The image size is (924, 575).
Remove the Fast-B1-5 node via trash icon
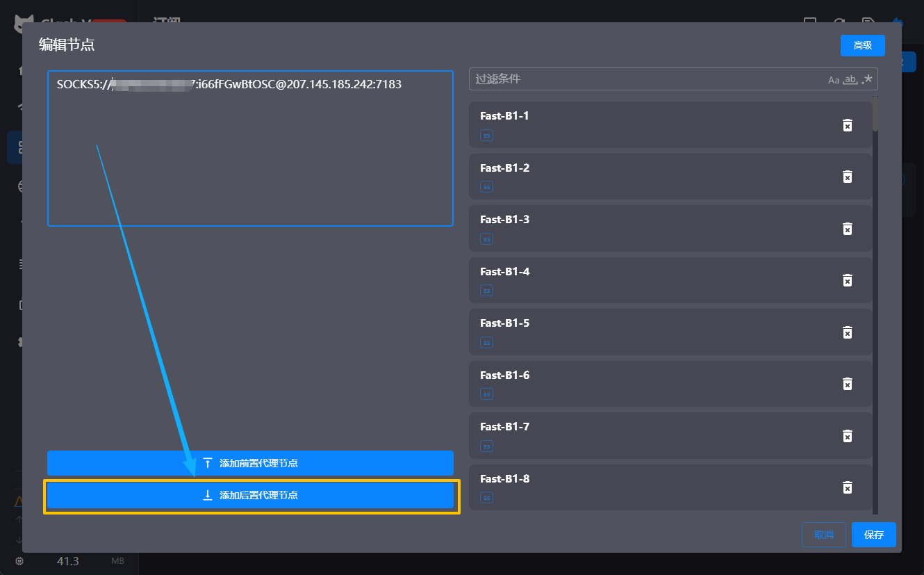click(848, 332)
